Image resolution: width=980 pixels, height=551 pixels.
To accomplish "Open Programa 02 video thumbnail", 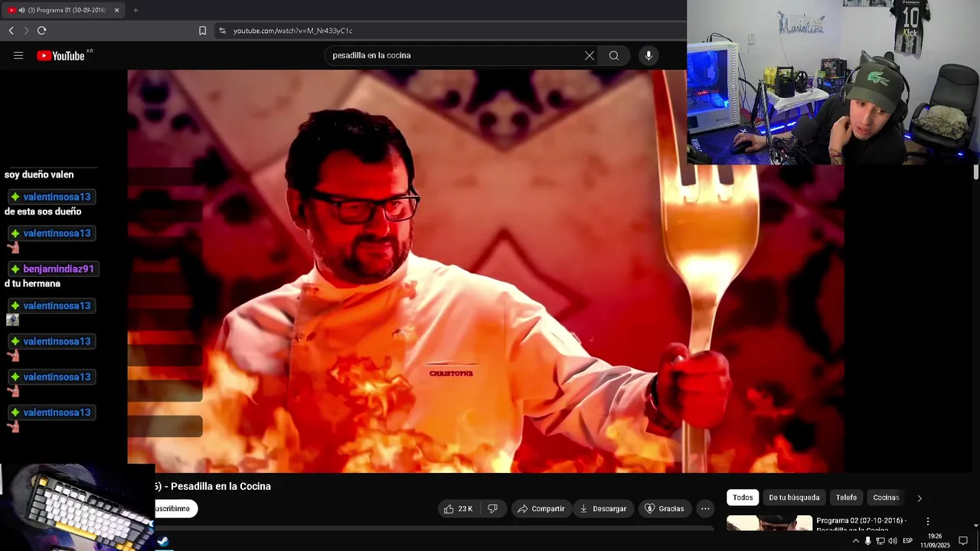I will tap(769, 523).
